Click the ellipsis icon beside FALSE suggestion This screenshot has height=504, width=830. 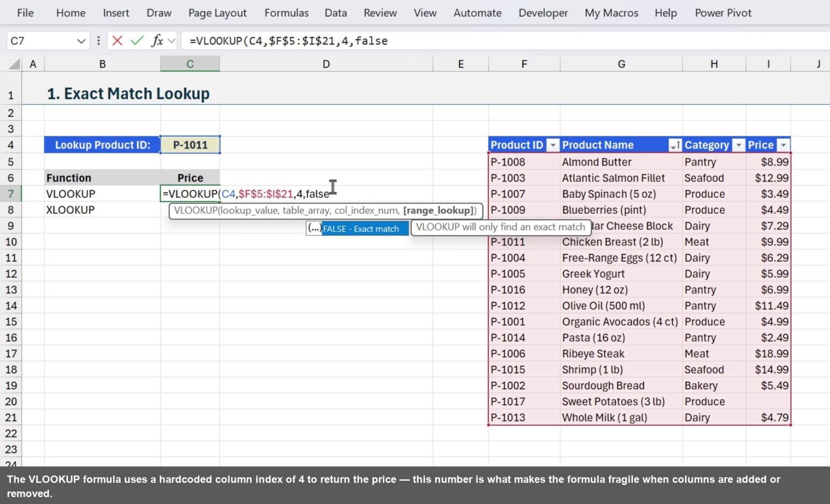point(314,228)
